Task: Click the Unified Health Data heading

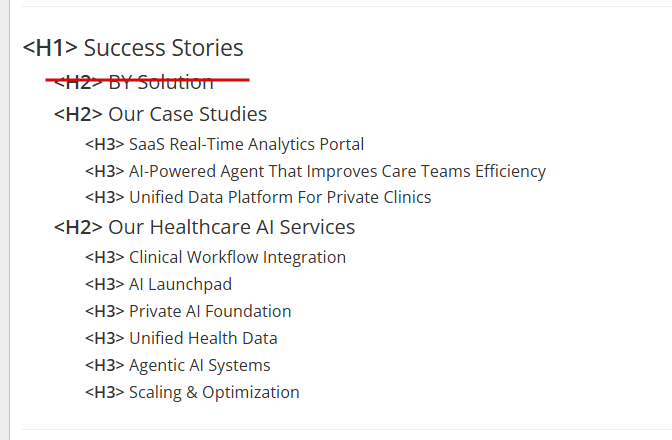Action: click(x=203, y=338)
